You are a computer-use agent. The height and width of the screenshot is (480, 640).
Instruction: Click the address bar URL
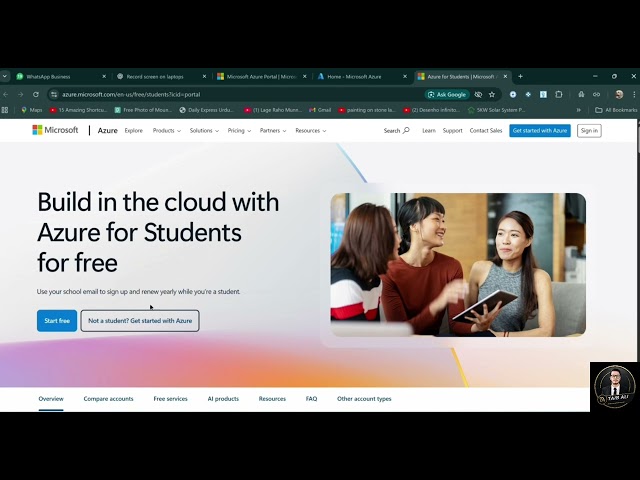(x=131, y=94)
